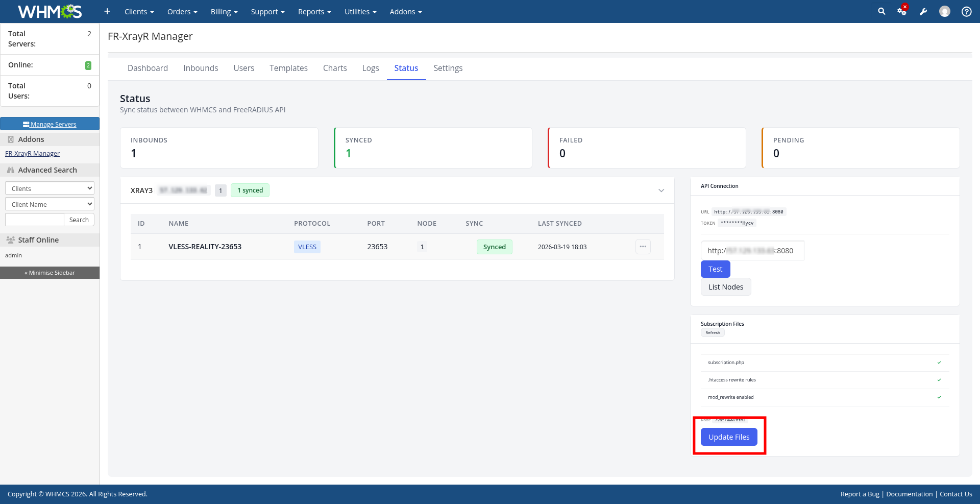Click the search magnifier icon in top bar
980x504 pixels.
click(881, 11)
